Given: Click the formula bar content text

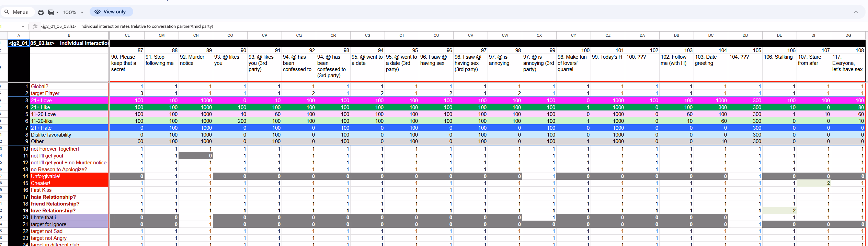Looking at the screenshot, I should click(147, 26).
